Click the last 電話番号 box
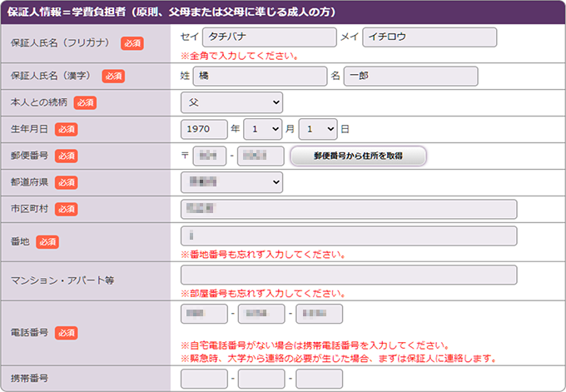 (319, 314)
